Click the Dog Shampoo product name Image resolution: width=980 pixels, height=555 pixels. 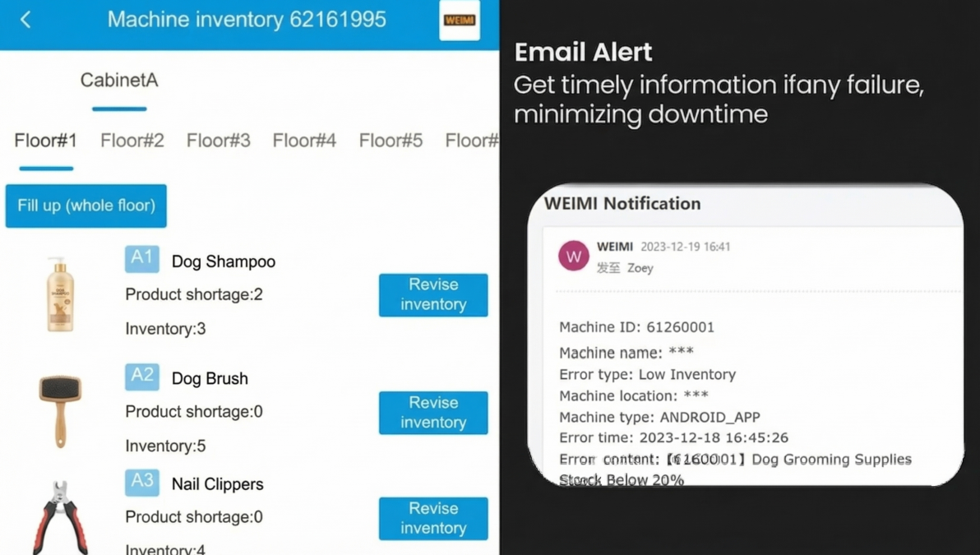(x=223, y=261)
